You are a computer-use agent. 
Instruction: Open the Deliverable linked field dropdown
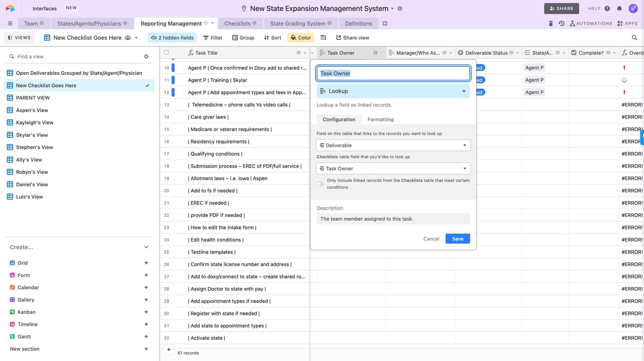[x=393, y=145]
